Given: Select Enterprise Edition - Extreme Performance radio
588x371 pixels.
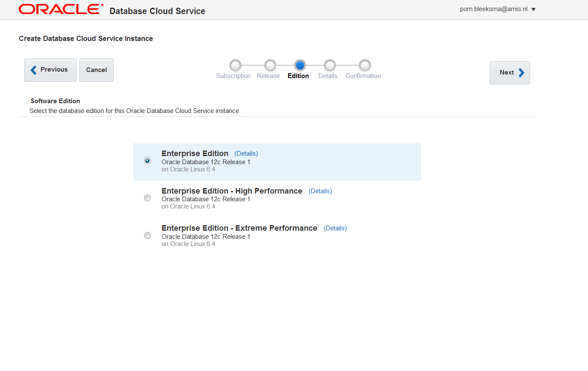Looking at the screenshot, I should tap(147, 235).
